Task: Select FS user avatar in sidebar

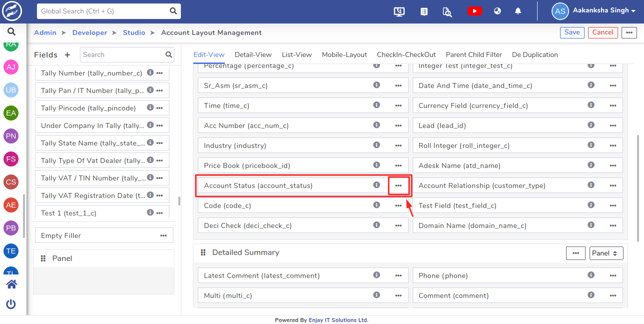Action: coord(11,159)
